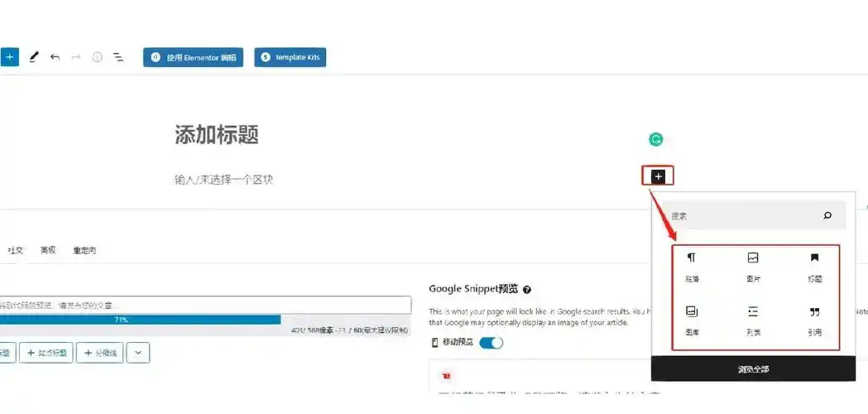Focus the 搜索 block search field
868x414 pixels.
point(754,215)
